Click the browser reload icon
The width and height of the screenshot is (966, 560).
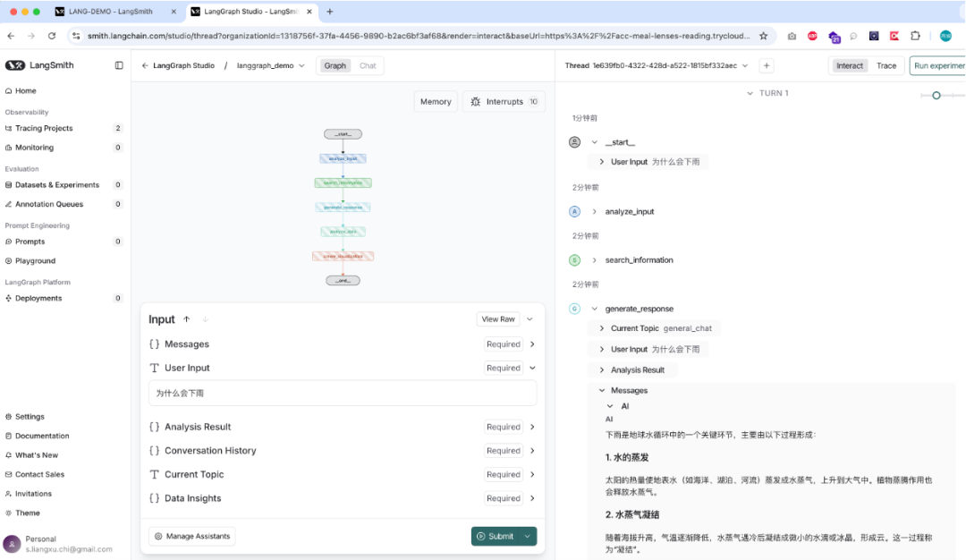coord(52,36)
